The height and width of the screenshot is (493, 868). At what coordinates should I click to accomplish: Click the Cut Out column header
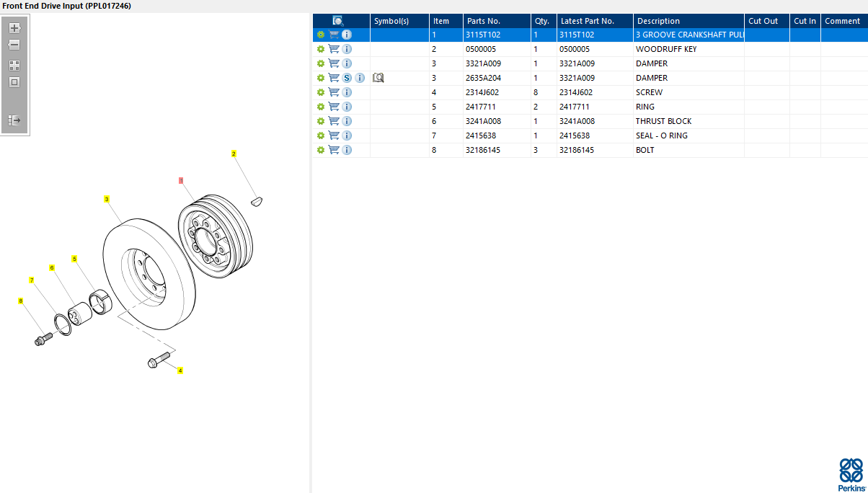coord(767,21)
